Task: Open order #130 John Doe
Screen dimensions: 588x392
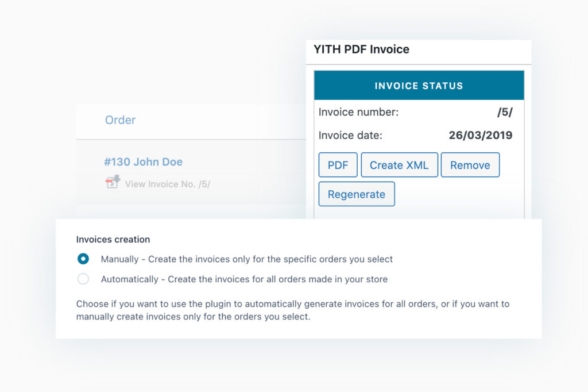Action: tap(144, 162)
